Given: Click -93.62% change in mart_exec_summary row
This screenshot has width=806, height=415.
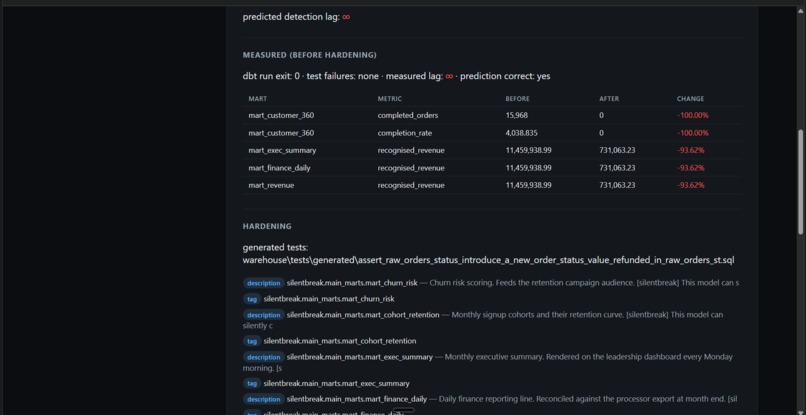Looking at the screenshot, I should [690, 150].
